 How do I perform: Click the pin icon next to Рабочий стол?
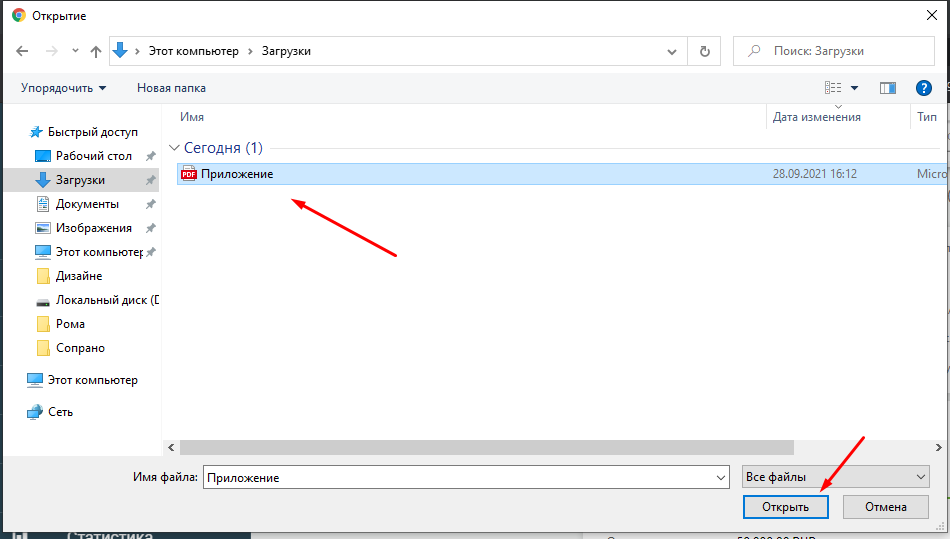[151, 156]
